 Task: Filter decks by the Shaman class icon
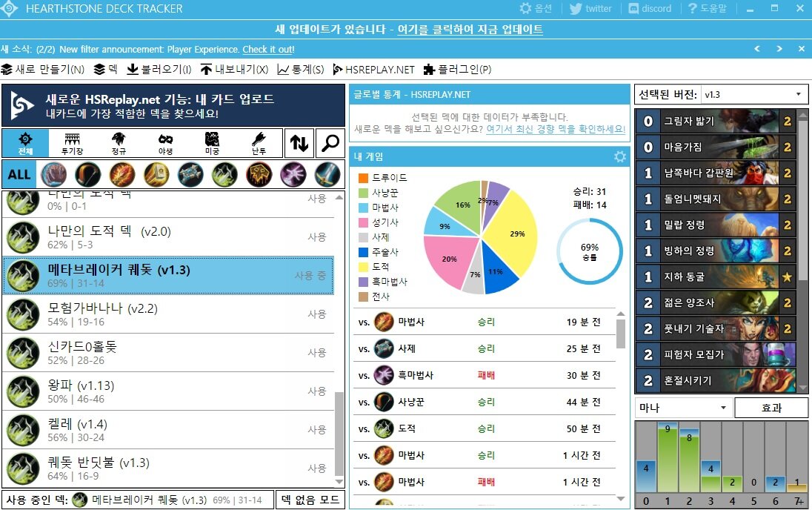259,174
